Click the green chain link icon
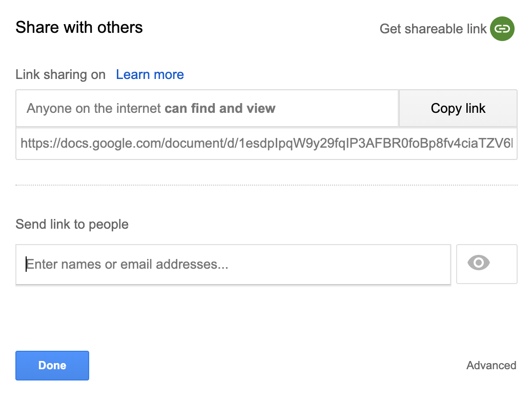The height and width of the screenshot is (401, 532). [x=502, y=29]
